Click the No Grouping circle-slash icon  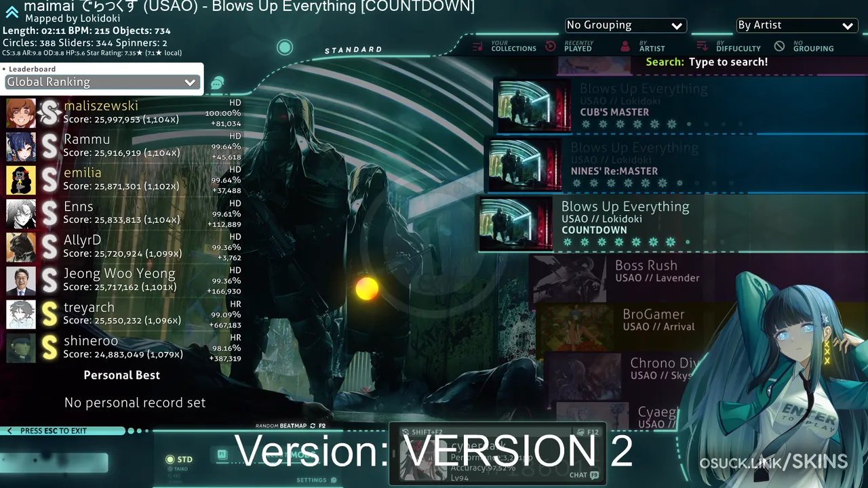780,46
